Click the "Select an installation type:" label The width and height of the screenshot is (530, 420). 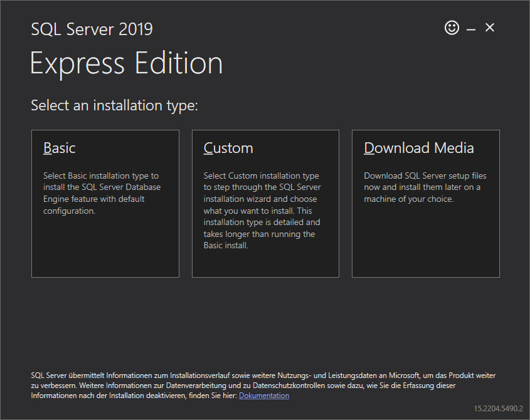[114, 105]
